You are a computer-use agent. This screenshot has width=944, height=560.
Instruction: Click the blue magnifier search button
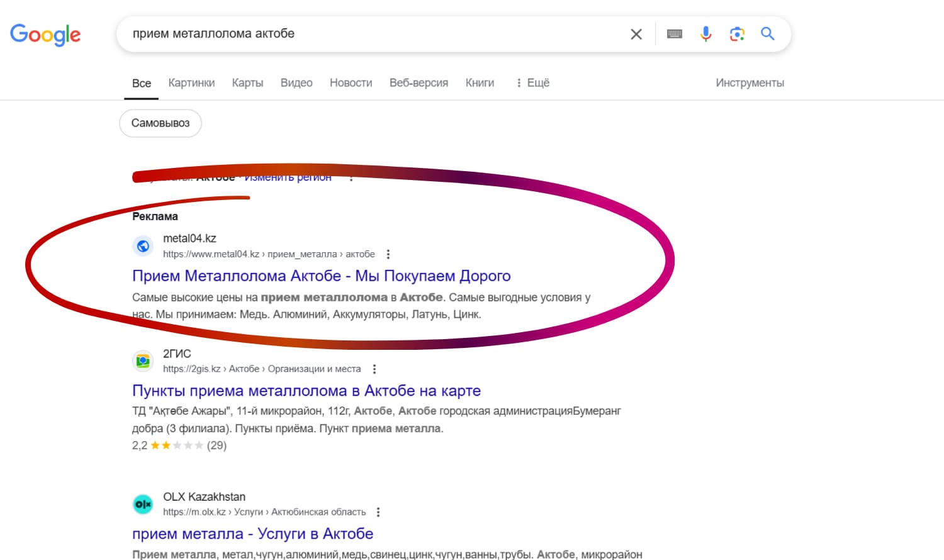tap(767, 34)
